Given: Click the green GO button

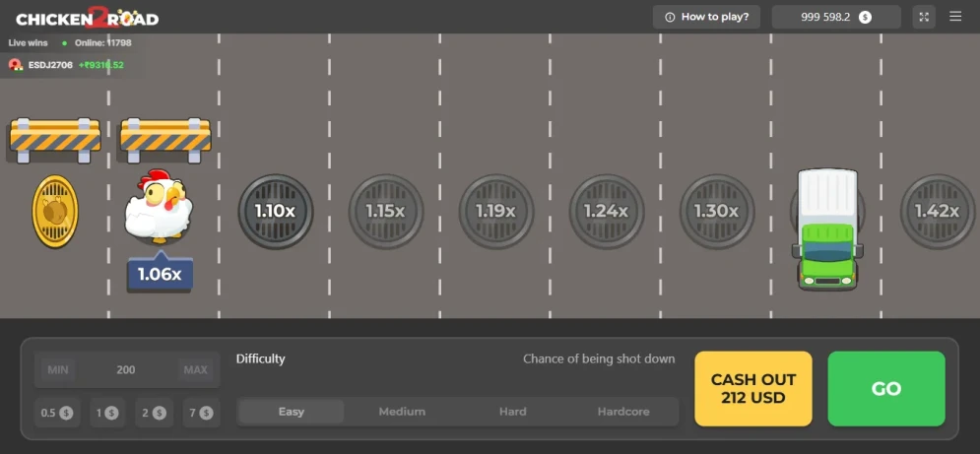Looking at the screenshot, I should coord(886,389).
